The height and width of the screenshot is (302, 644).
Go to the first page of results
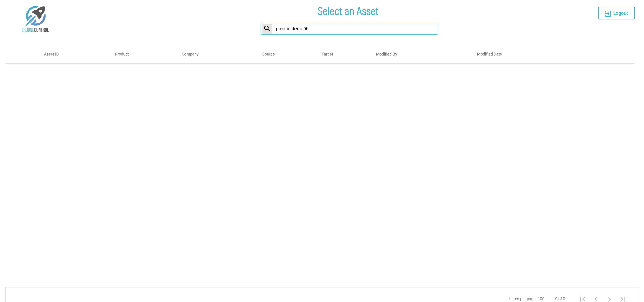pyautogui.click(x=582, y=299)
